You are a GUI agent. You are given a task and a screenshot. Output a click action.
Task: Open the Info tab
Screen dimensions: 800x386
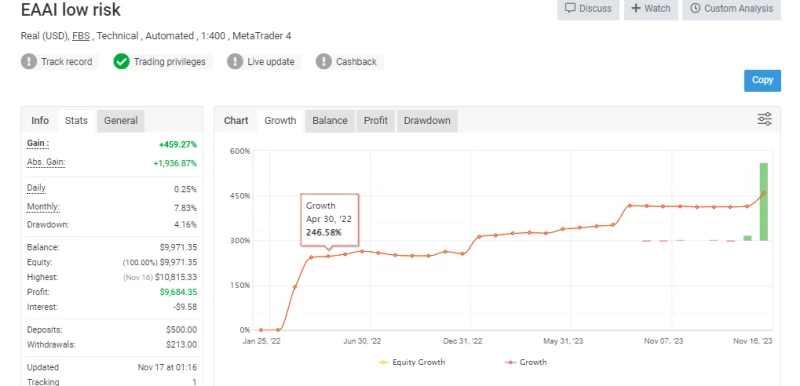(40, 121)
